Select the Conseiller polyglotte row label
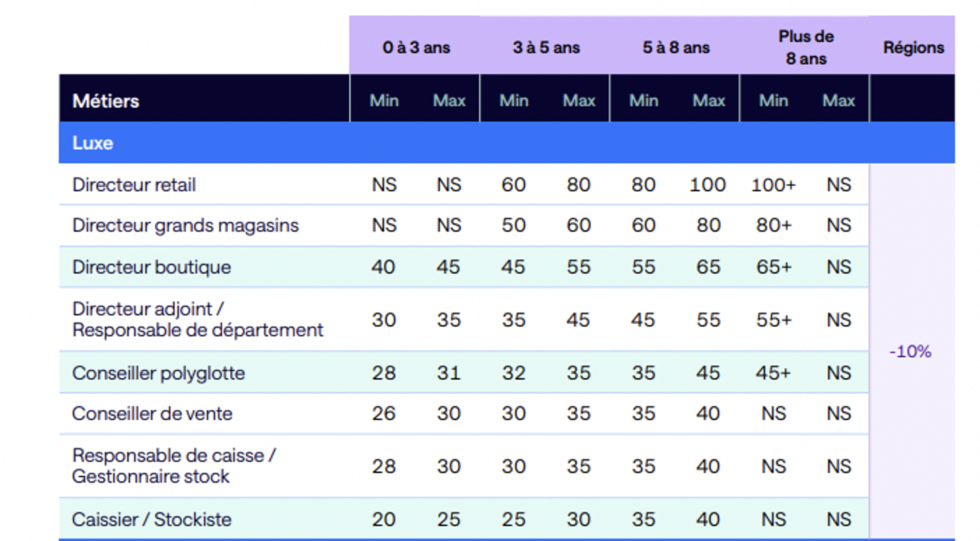The height and width of the screenshot is (541, 980). [x=158, y=373]
